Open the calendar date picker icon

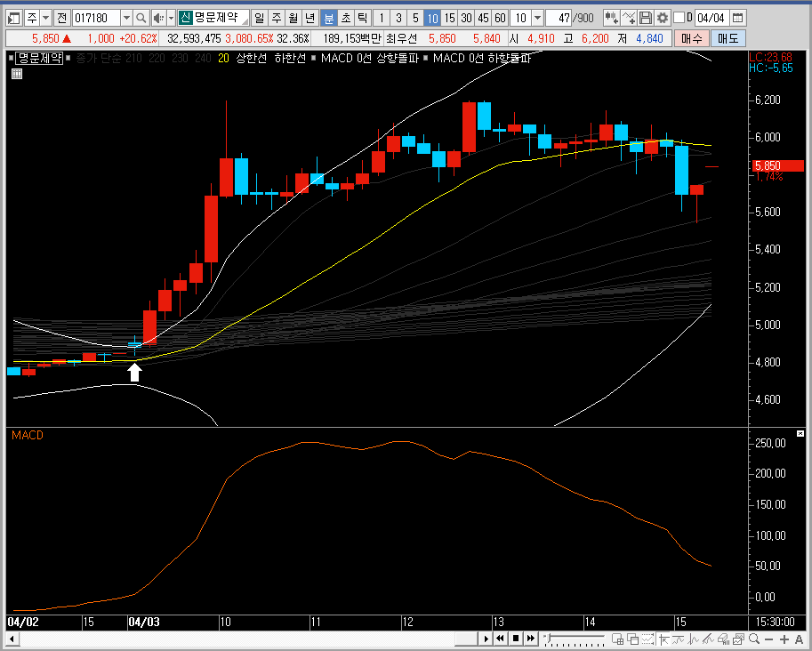point(738,18)
